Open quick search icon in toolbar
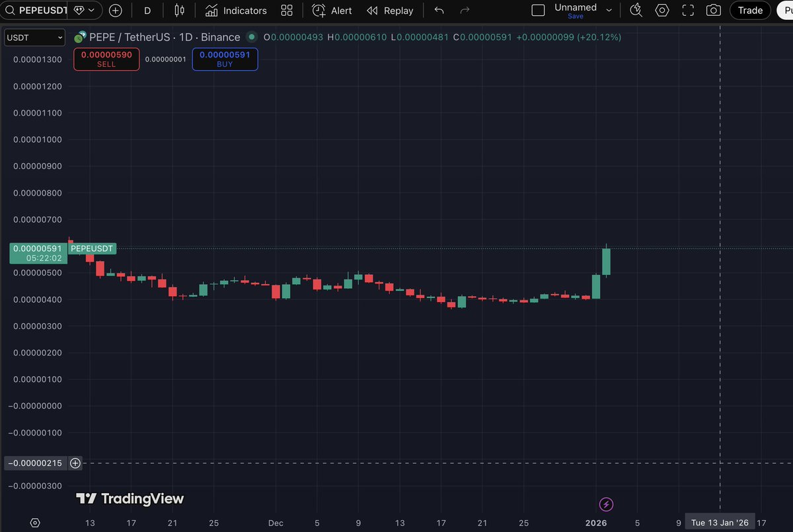This screenshot has width=793, height=532. click(636, 10)
